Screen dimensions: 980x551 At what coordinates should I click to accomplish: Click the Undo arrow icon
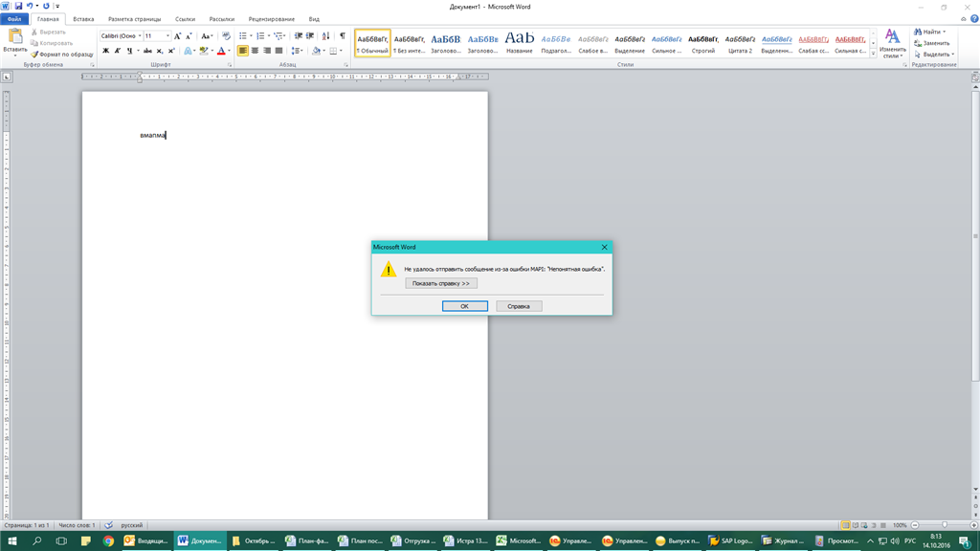point(30,6)
